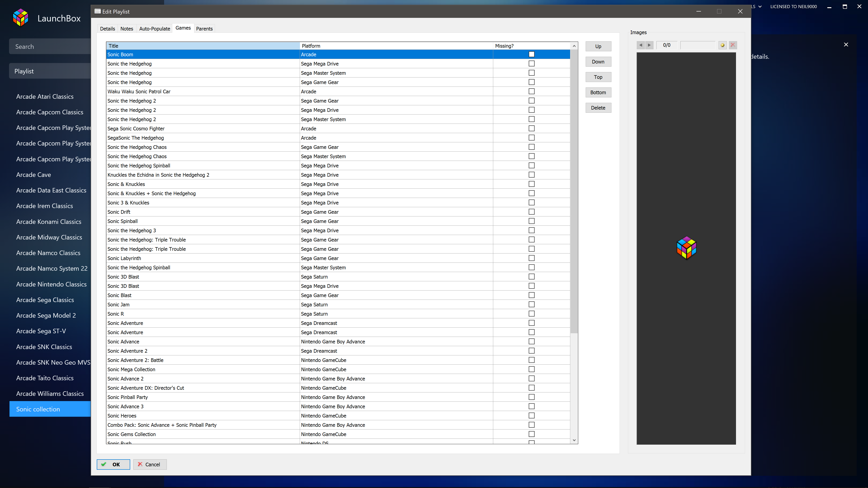Click LICENSED TO NEIL9000 label
This screenshot has height=488, width=868.
click(x=794, y=6)
